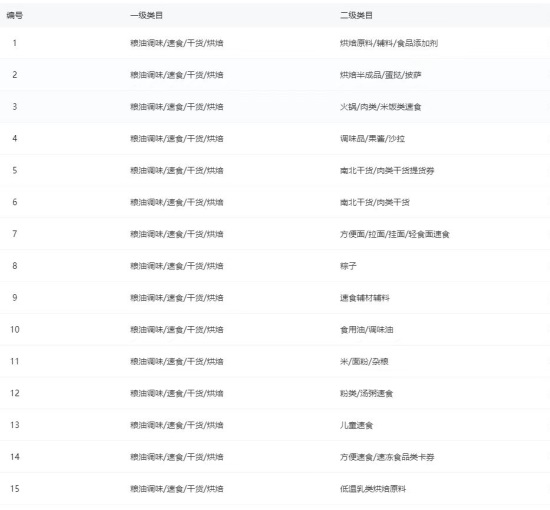Click 食用油/调味油 in row 10
Image resolution: width=550 pixels, height=510 pixels.
pyautogui.click(x=367, y=330)
